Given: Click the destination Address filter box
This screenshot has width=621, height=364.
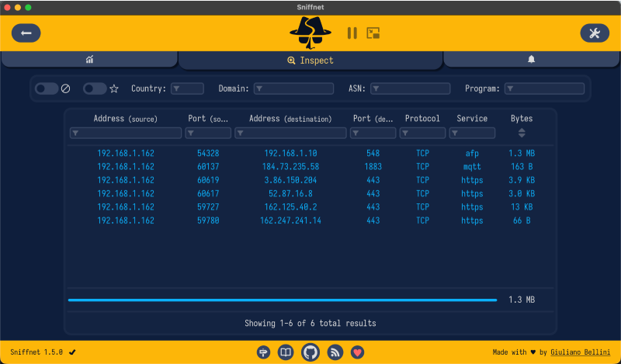Looking at the screenshot, I should (290, 133).
